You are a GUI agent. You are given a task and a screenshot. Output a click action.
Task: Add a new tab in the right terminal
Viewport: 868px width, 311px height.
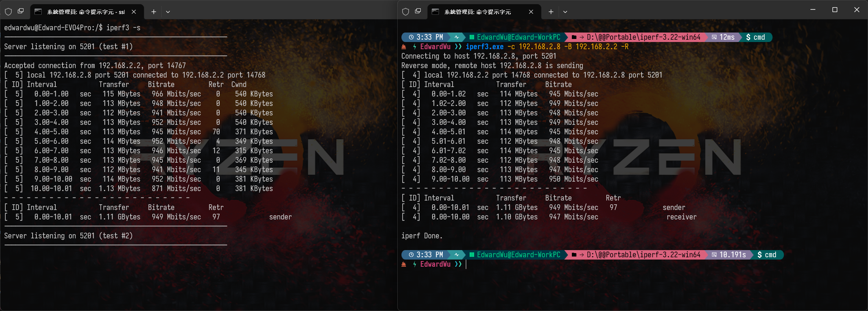point(551,12)
